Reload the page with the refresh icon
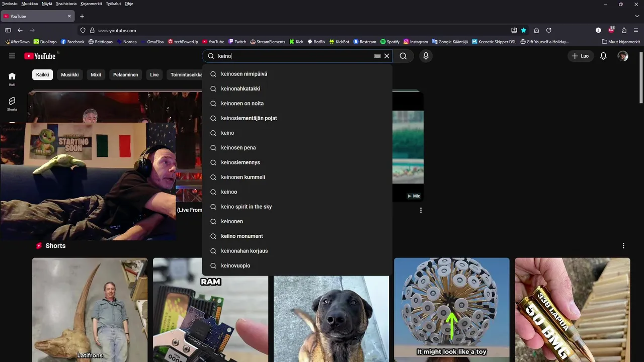Image resolution: width=644 pixels, height=362 pixels. click(549, 30)
